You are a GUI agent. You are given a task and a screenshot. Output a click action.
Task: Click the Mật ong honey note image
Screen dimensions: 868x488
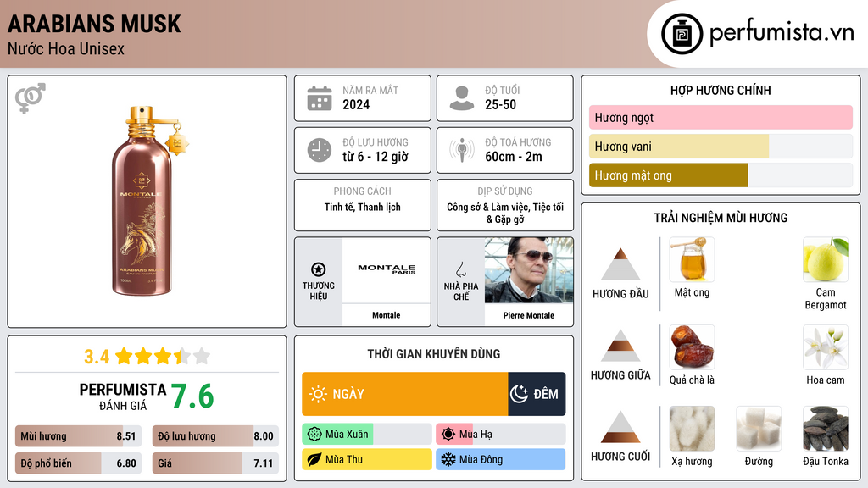point(692,259)
